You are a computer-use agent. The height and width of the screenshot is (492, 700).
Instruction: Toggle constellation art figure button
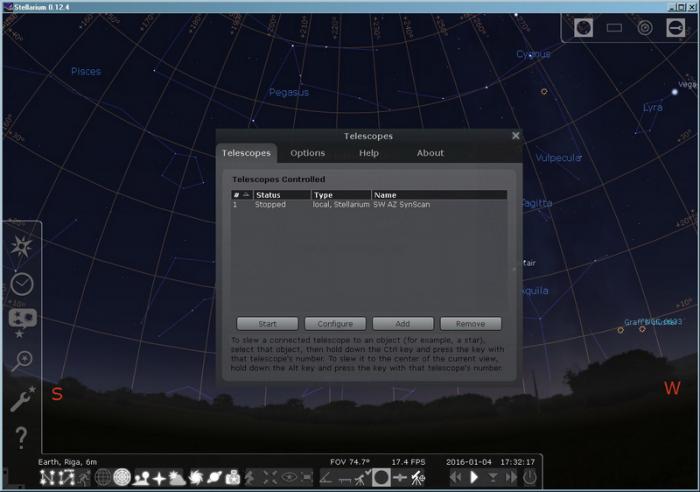[x=84, y=478]
